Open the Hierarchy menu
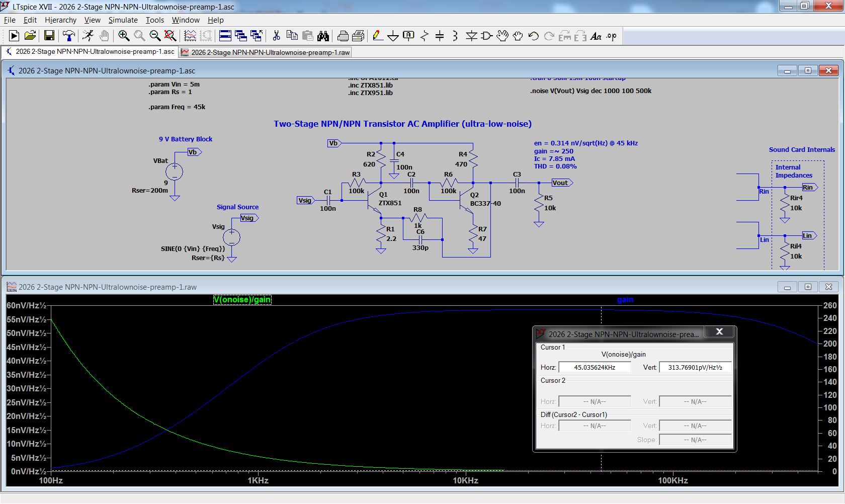The width and height of the screenshot is (845, 504). pos(60,20)
